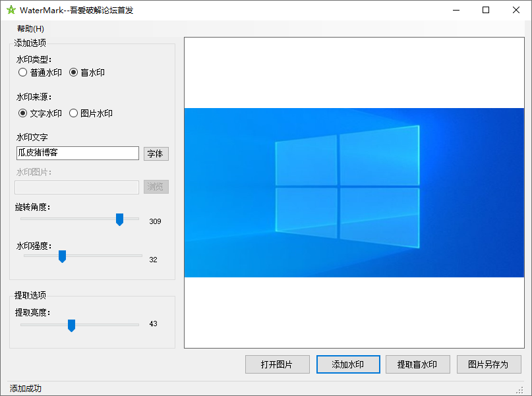532x396 pixels.
Task: Click the 提取亮度 slider thumb
Action: point(71,325)
